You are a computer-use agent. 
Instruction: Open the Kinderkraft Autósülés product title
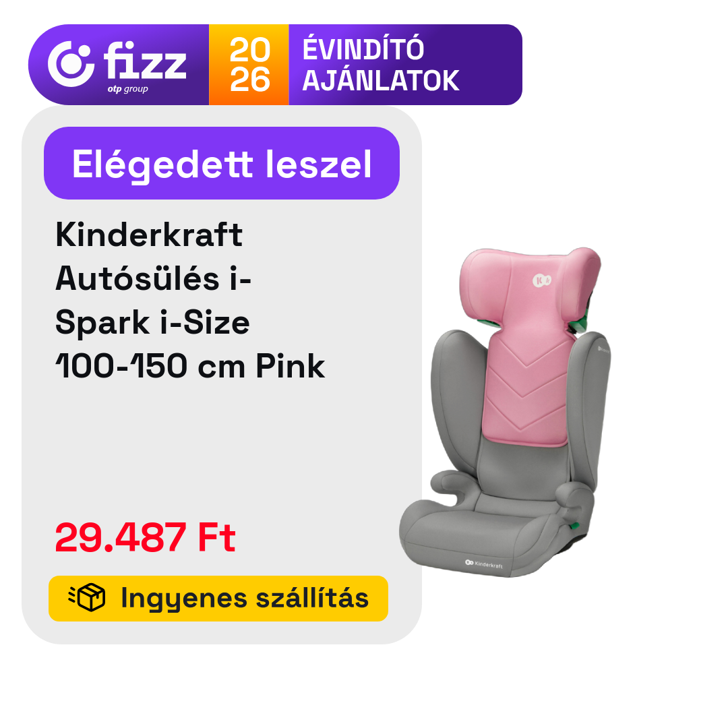coord(190,300)
